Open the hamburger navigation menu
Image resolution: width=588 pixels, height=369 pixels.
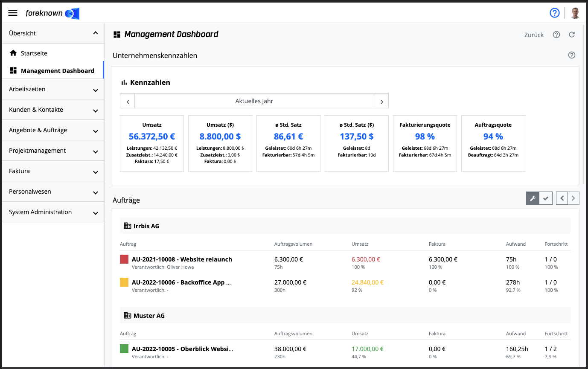13,13
